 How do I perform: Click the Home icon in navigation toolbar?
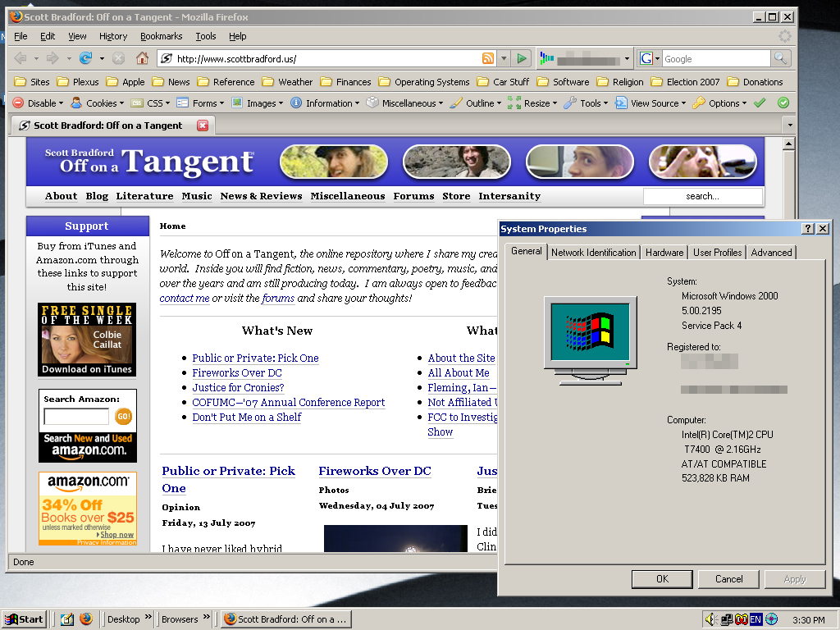(x=142, y=58)
